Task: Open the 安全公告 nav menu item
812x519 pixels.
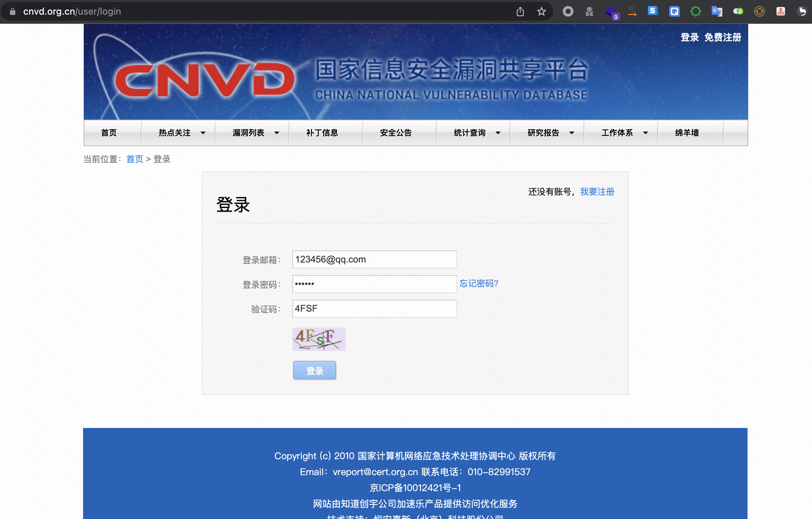Action: (396, 133)
